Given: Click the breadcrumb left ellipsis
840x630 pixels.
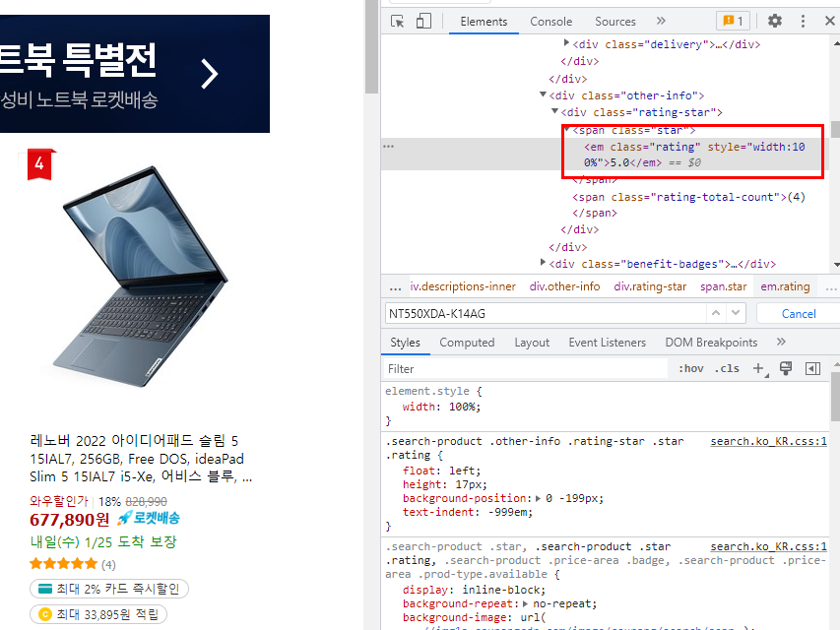Looking at the screenshot, I should point(395,287).
